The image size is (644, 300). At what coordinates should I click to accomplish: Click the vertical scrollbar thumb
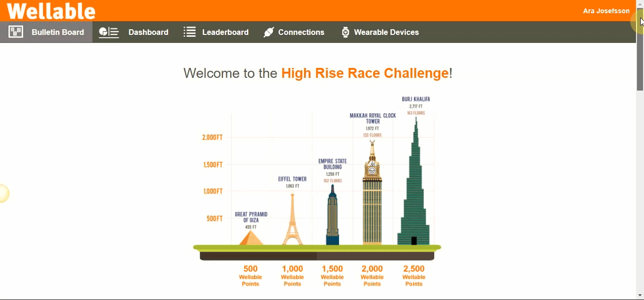(x=640, y=50)
